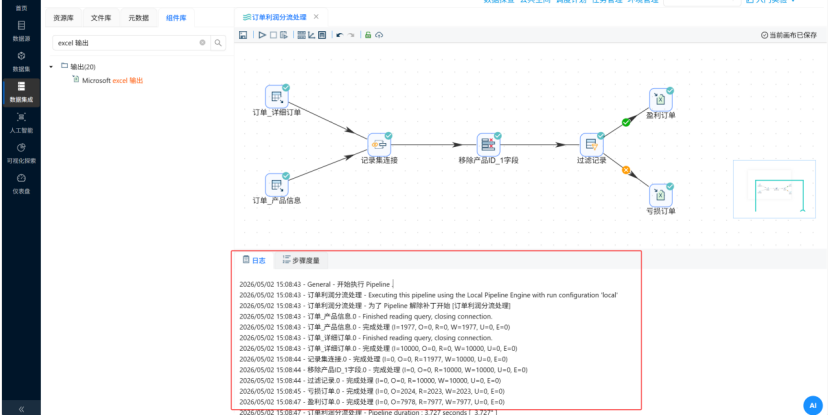Viewport: 830px width, 415px height.
Task: Click the preview-run icon beside stop
Action: (x=284, y=35)
